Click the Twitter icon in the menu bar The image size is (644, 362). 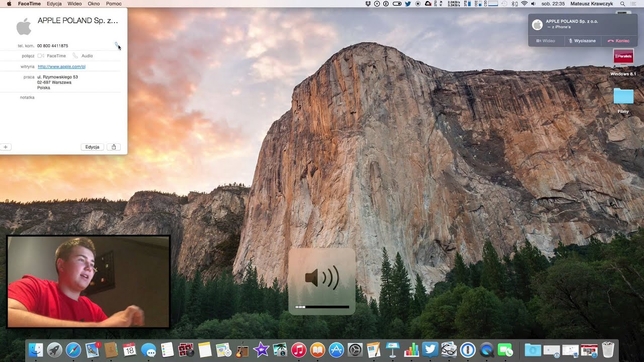pos(408,4)
